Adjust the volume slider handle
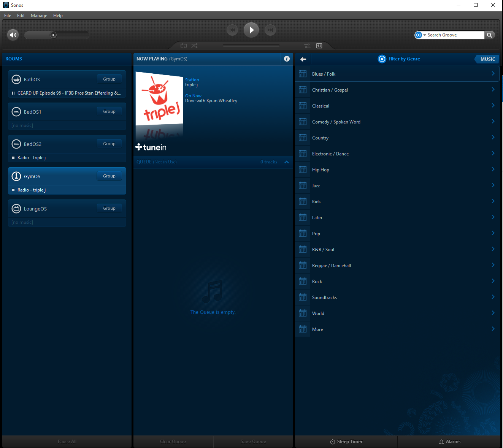The height and width of the screenshot is (448, 503). (x=54, y=35)
